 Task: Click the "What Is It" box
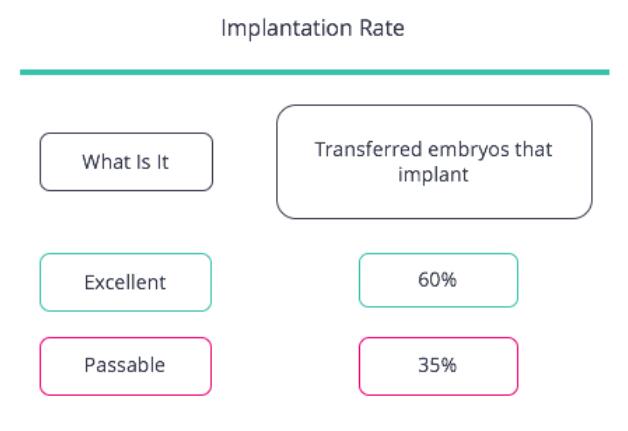[126, 162]
